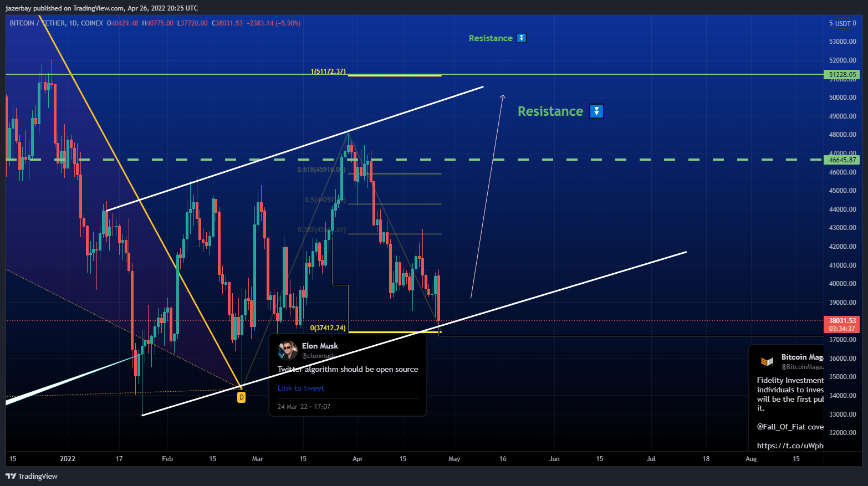This screenshot has width=868, height=486.
Task: Click the @Fall_Of_Fiat mention
Action: pyautogui.click(x=781, y=427)
